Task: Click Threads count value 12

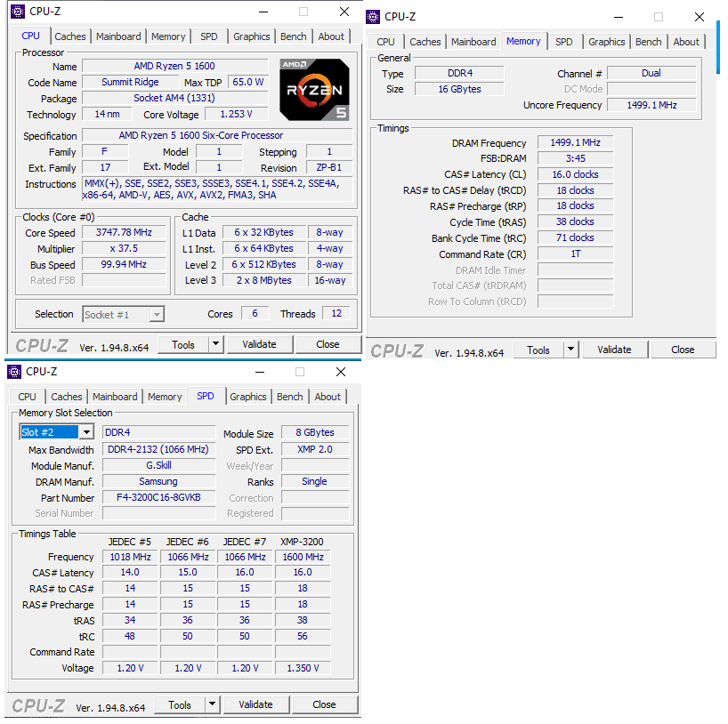Action: coord(336,313)
